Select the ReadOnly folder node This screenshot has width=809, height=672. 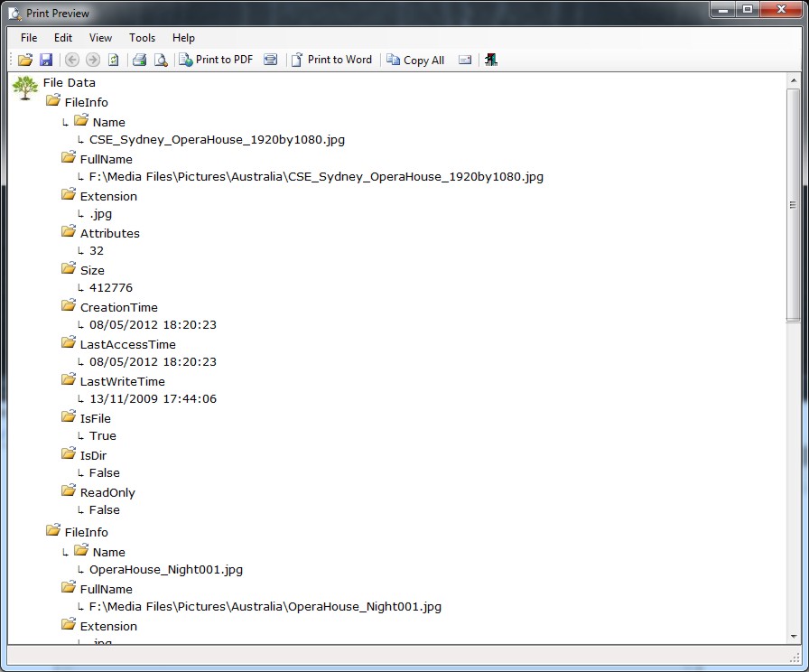107,492
